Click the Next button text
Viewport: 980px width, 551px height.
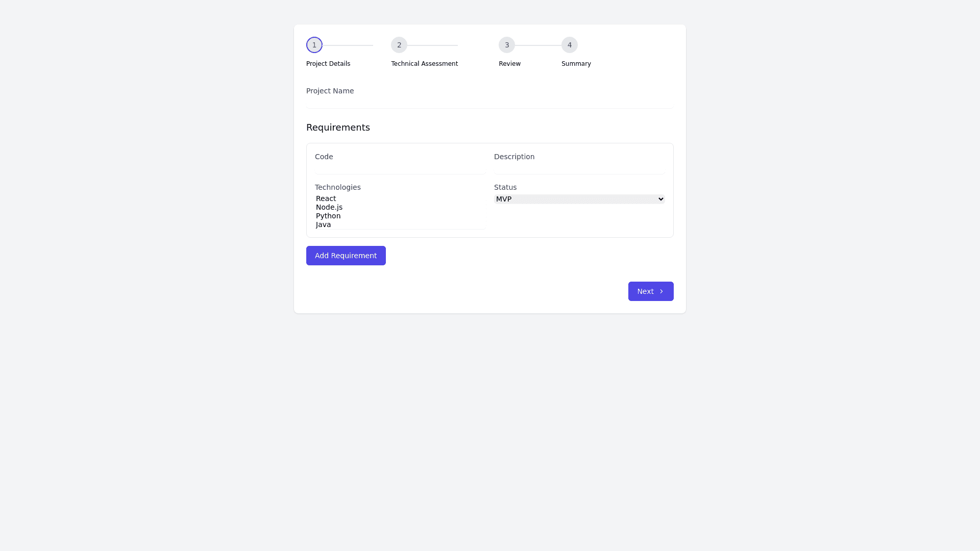(645, 291)
